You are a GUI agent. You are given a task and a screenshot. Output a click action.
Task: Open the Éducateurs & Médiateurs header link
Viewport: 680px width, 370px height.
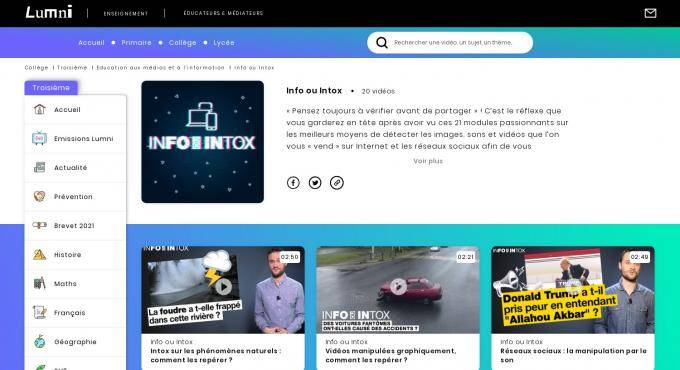tap(223, 13)
